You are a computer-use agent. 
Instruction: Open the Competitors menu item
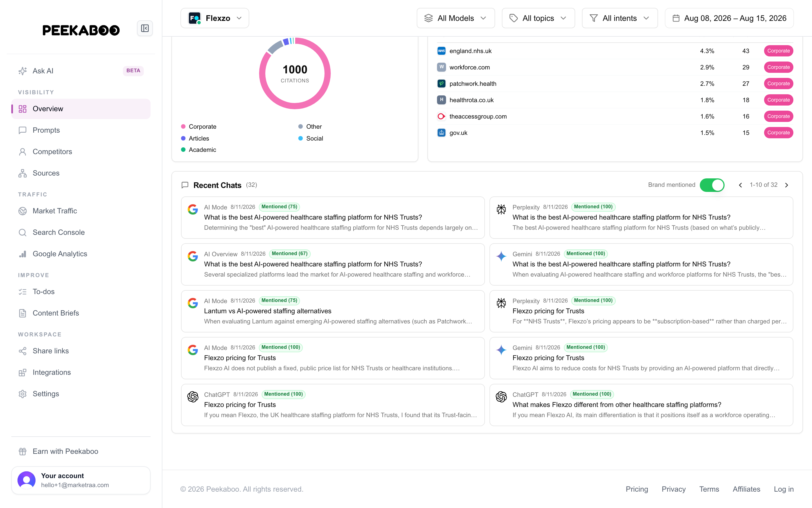pos(81,152)
